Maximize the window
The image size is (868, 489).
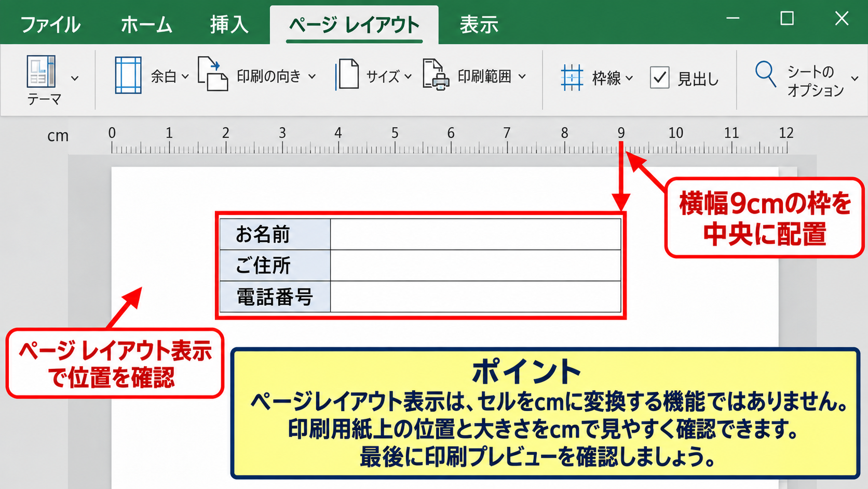(x=787, y=19)
